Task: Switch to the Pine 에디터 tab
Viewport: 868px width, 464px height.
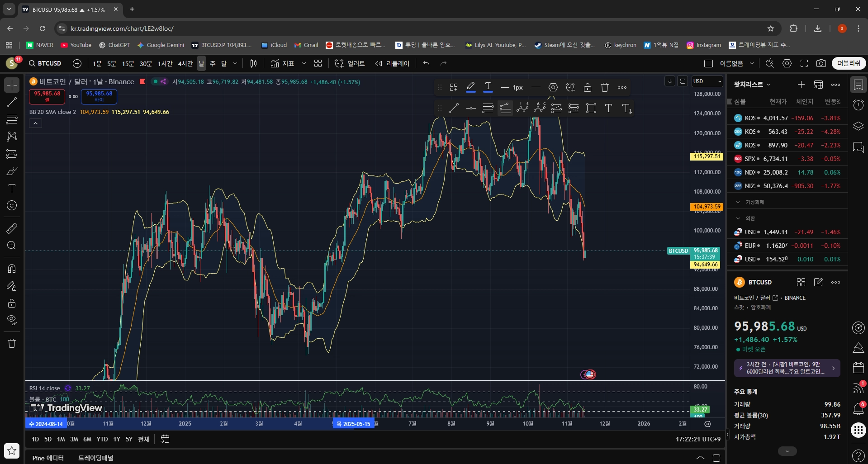Action: [48, 458]
